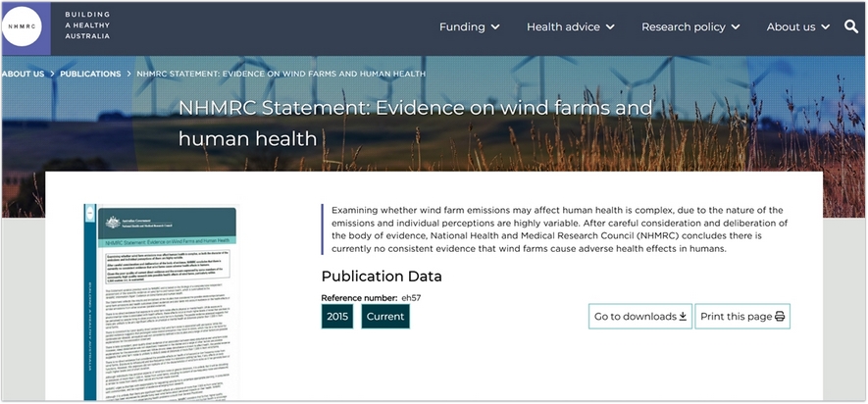Click the Building a Healthy Australia tagline
This screenshot has height=404, width=868.
87,26
